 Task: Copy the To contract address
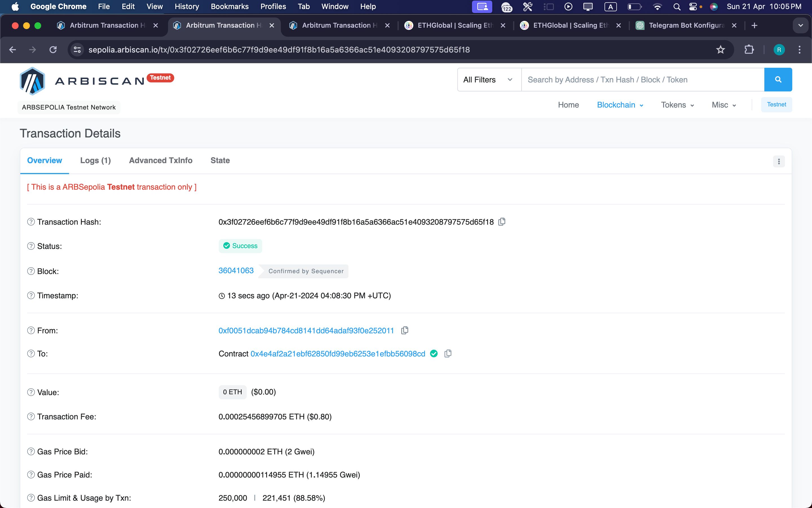[448, 353]
